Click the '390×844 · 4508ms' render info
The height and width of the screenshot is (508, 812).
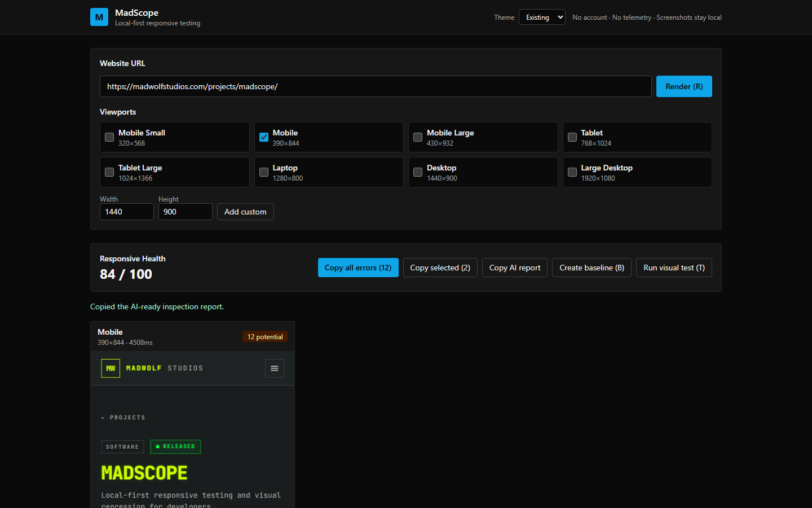click(x=125, y=343)
